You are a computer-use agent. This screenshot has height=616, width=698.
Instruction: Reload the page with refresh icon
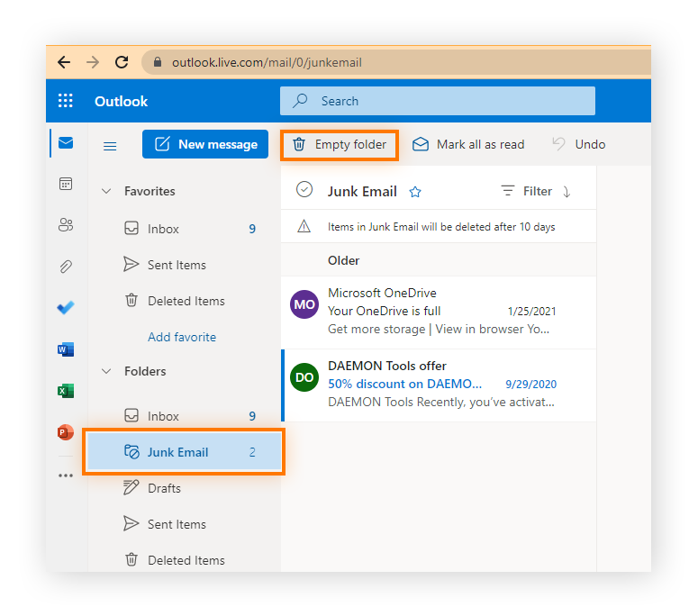coord(122,62)
